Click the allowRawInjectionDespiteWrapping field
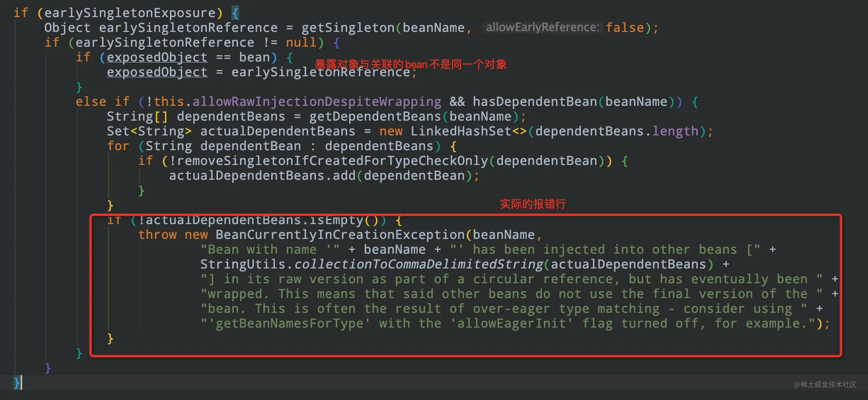 click(x=317, y=102)
